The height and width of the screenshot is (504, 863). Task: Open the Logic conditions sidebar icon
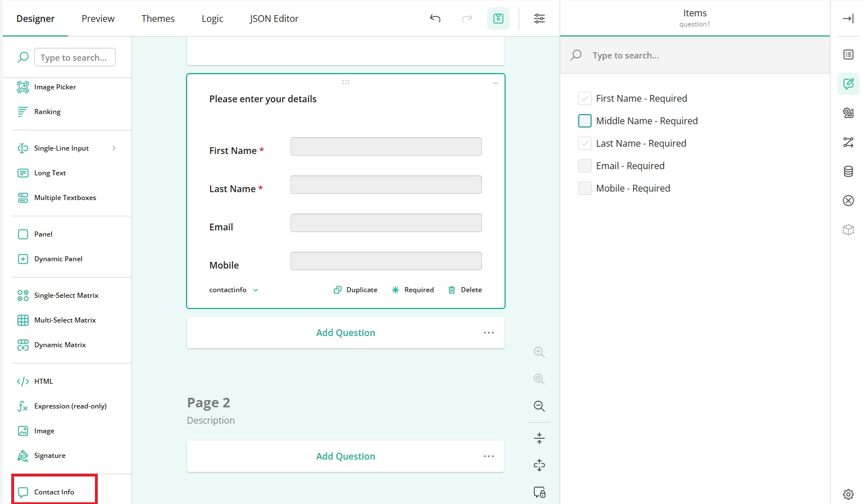pos(848,142)
